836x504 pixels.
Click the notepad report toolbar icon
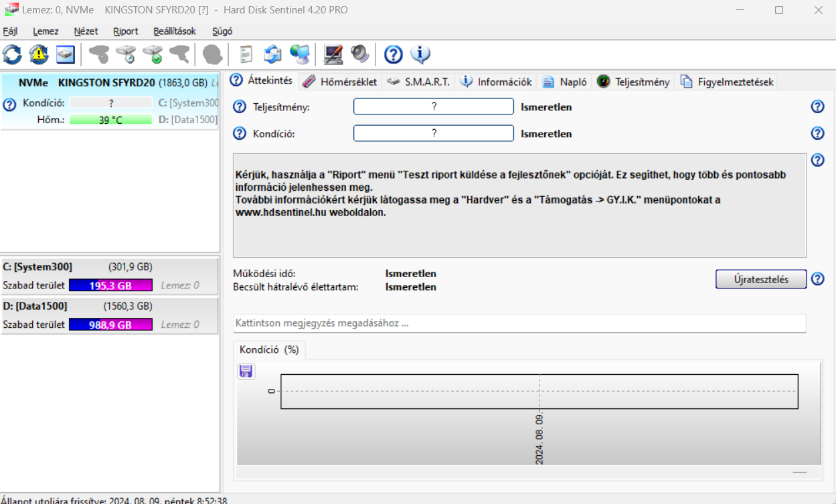click(x=246, y=54)
